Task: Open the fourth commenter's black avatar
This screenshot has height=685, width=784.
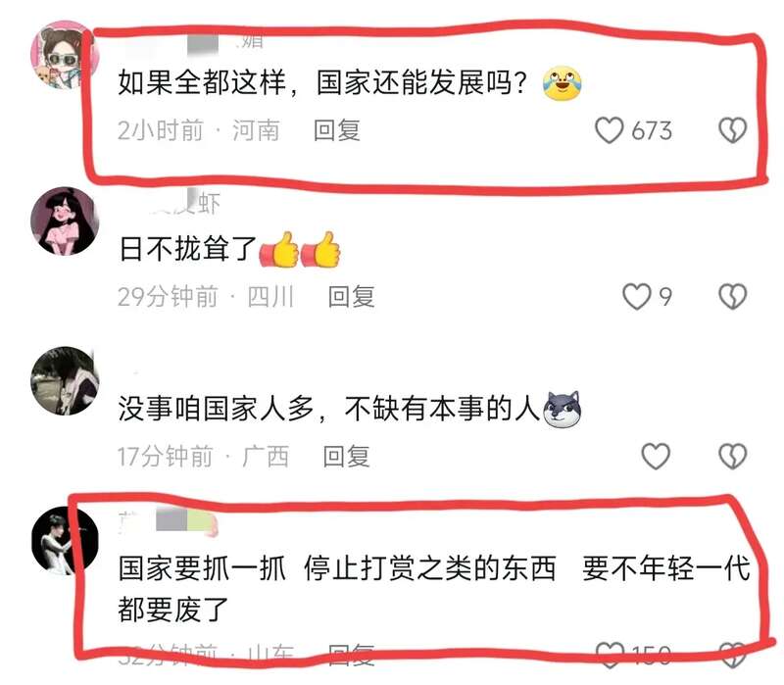Action: point(65,541)
